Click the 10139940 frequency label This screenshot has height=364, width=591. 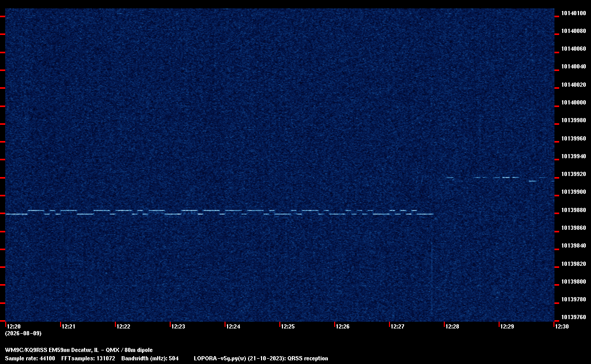click(x=574, y=156)
